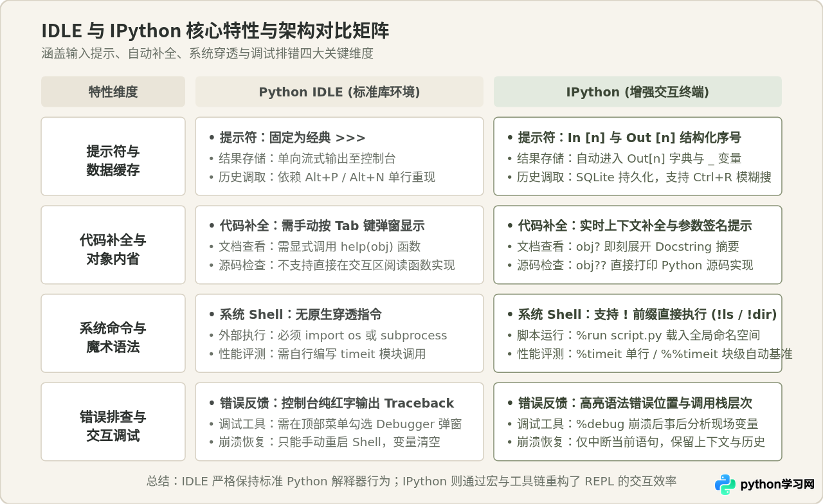The height and width of the screenshot is (504, 823).
Task: Click 调试工具：需在顶部菜单勾选 Debugger 弹窗
Action: [335, 424]
